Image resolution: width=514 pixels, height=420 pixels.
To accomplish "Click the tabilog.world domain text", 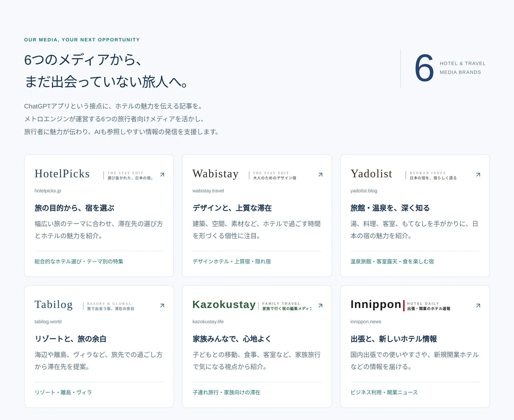I will click(48, 322).
